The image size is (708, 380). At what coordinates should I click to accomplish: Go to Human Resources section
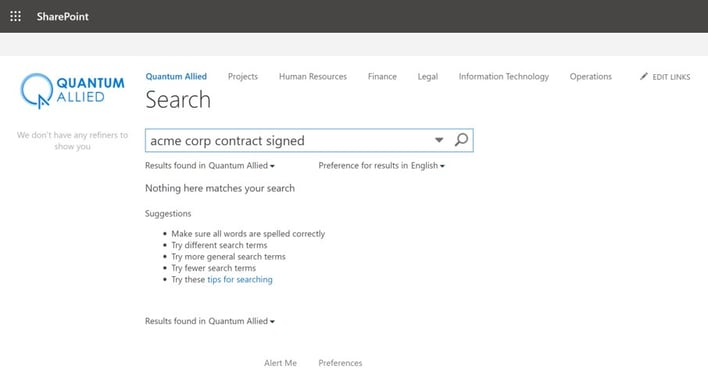(x=313, y=76)
